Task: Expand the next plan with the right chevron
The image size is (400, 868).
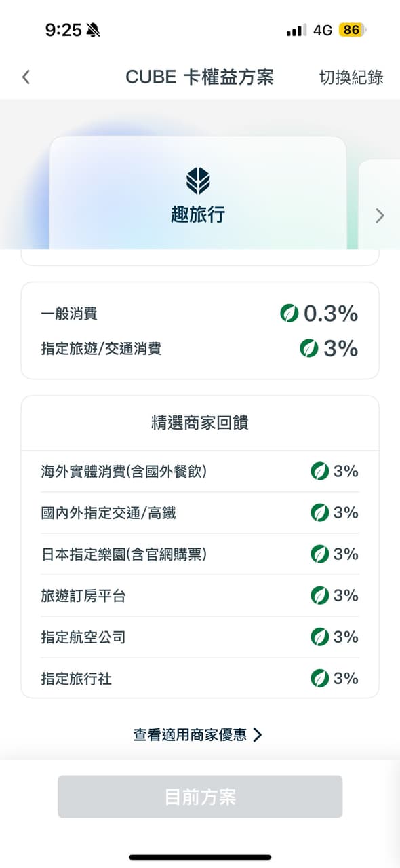Action: click(379, 216)
